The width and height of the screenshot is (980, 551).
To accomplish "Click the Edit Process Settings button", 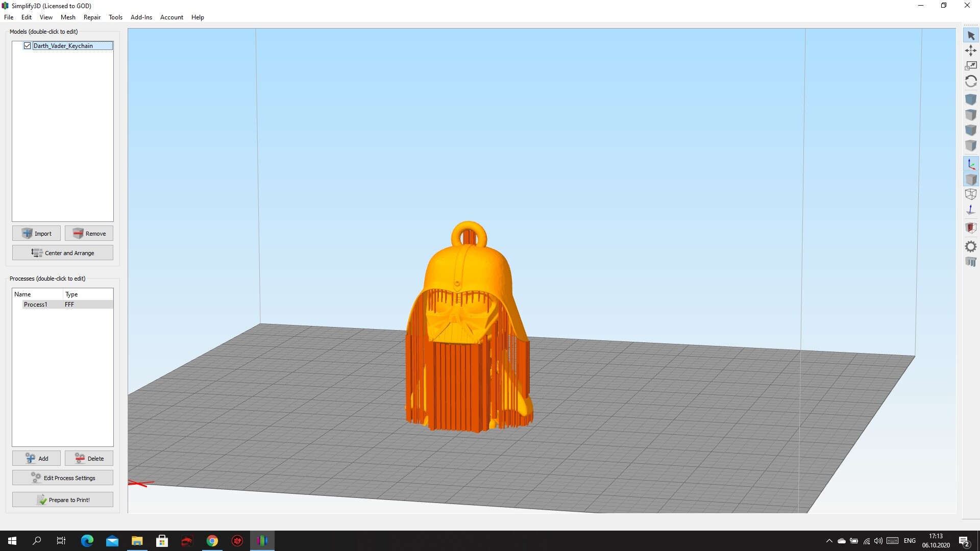I will tap(63, 478).
